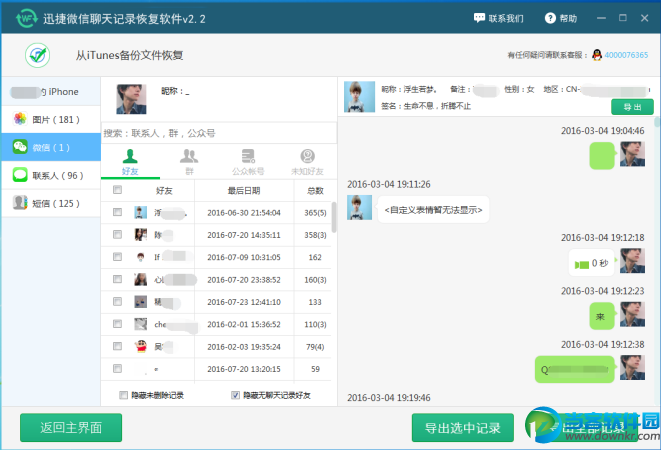Click the green voice wave icon

tap(582, 264)
